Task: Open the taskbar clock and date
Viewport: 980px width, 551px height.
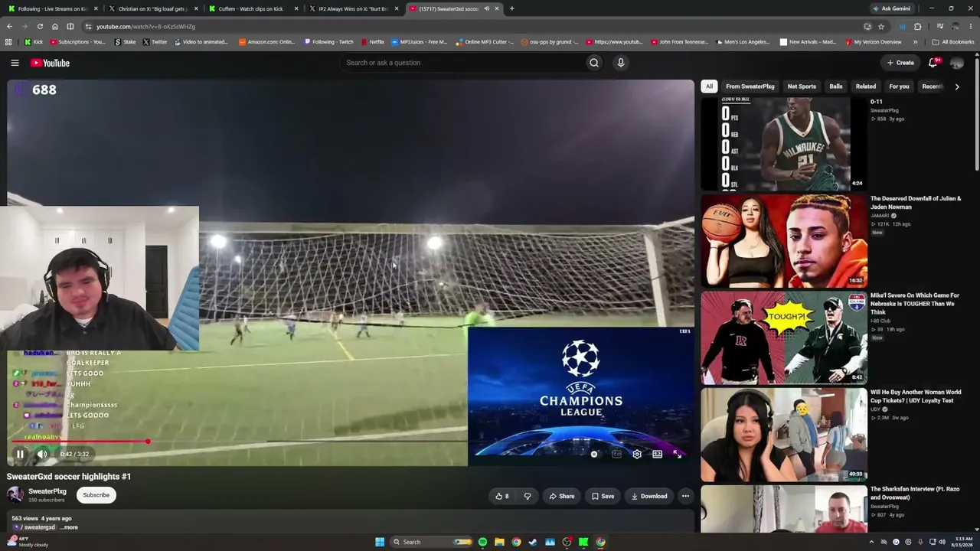Action: pyautogui.click(x=962, y=542)
